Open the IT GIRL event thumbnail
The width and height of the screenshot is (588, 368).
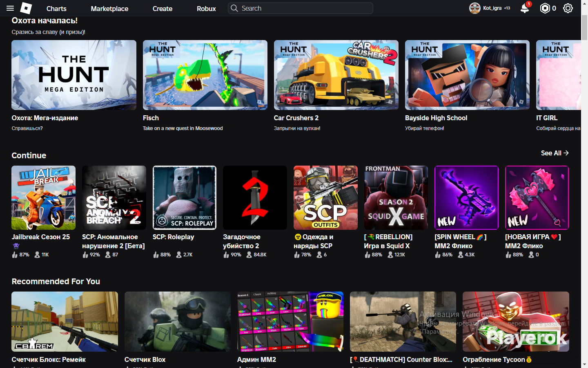[559, 75]
